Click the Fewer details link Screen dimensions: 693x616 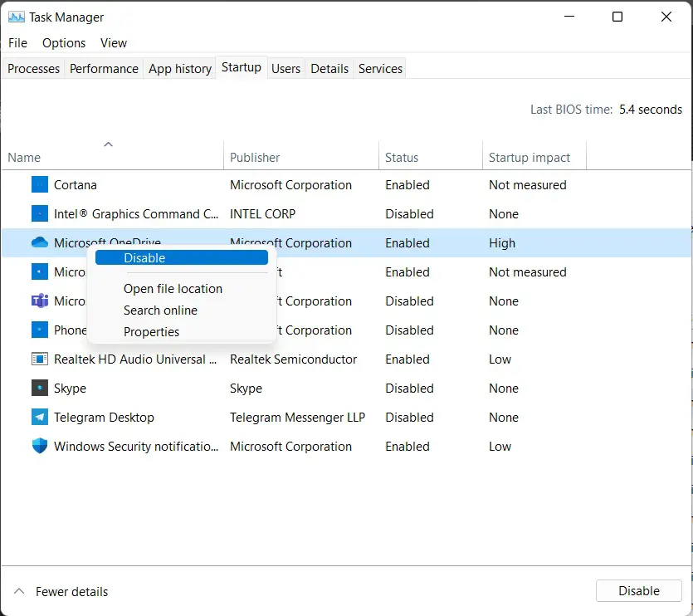[71, 592]
